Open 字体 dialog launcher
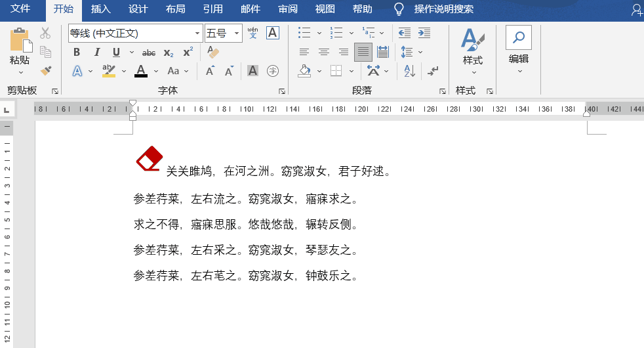This screenshot has width=644, height=348. click(282, 91)
